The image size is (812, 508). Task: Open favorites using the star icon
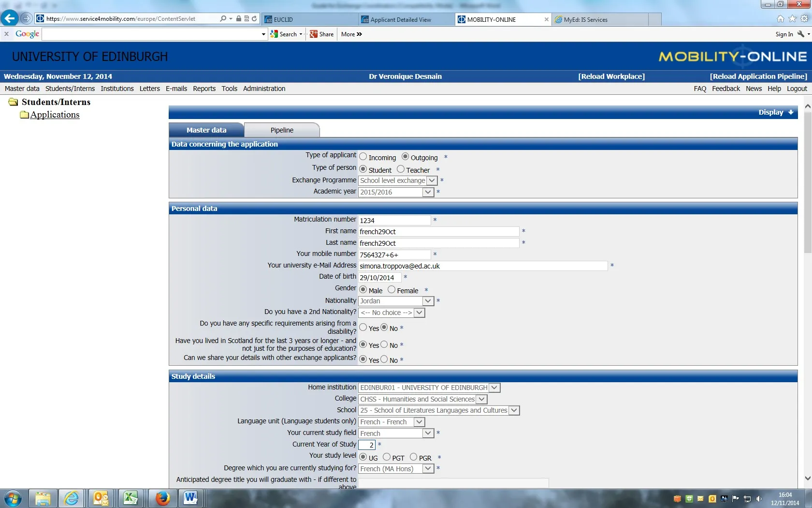click(x=792, y=19)
